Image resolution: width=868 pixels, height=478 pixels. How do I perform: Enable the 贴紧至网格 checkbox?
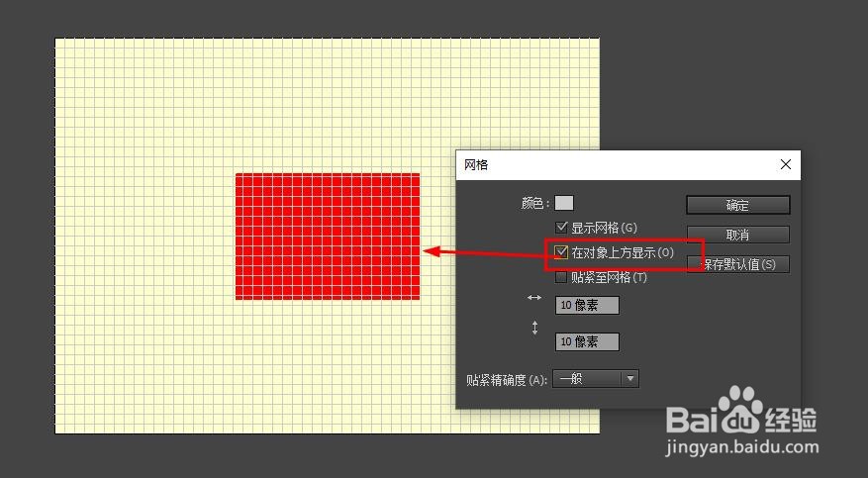coord(561,277)
